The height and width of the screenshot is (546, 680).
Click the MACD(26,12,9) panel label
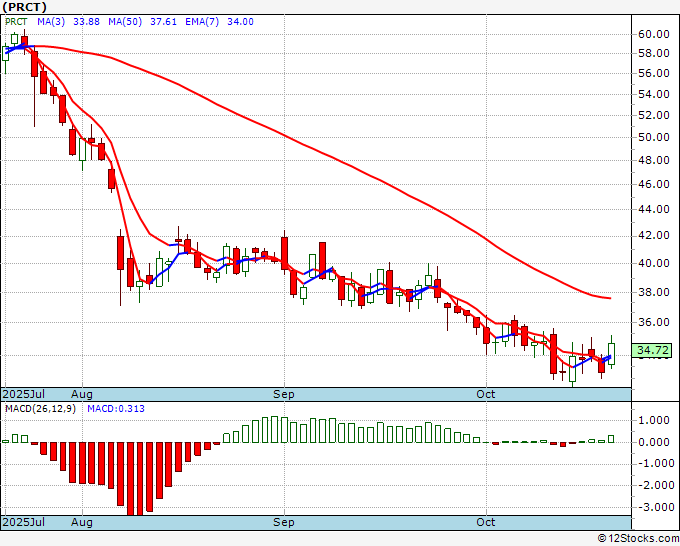pos(40,409)
